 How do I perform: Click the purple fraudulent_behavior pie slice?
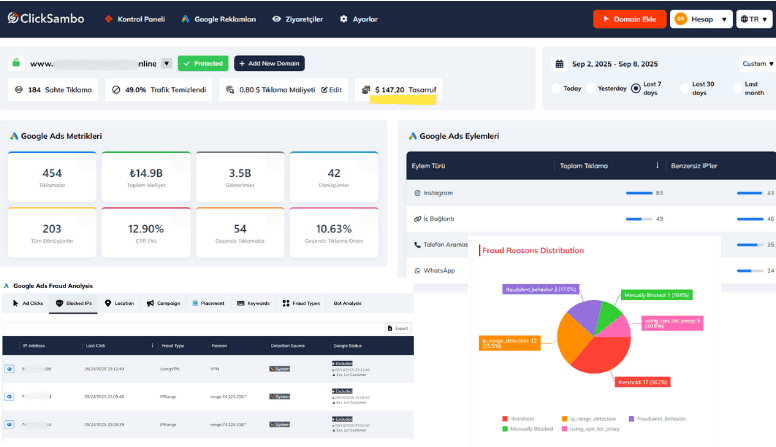(x=585, y=315)
